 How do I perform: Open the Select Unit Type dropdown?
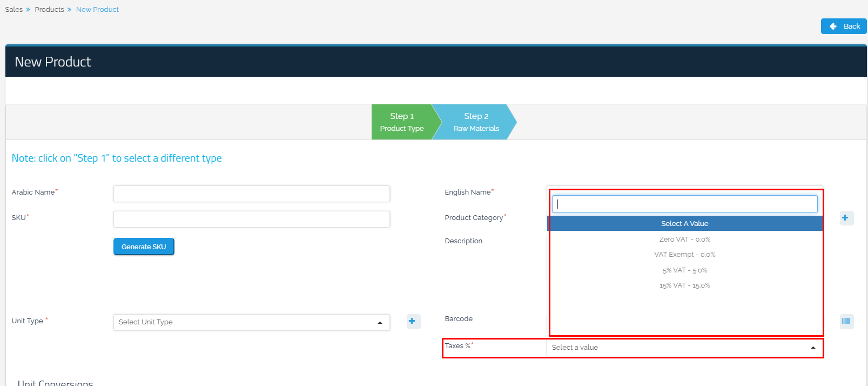click(251, 322)
